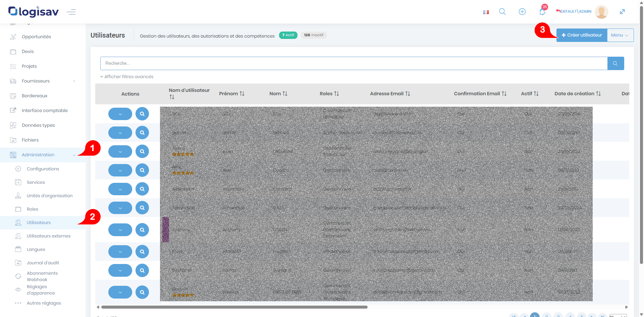Filter by the 7 Actif badge

point(288,35)
